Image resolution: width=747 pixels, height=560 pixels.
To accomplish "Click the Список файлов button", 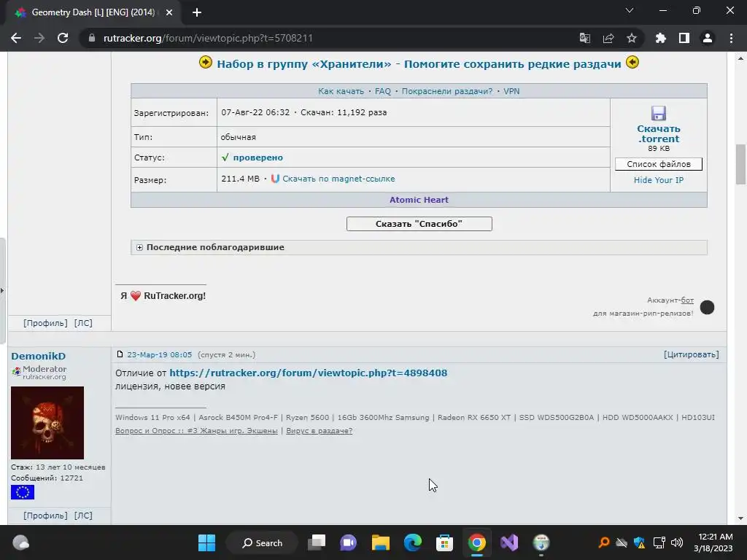I will tap(659, 164).
